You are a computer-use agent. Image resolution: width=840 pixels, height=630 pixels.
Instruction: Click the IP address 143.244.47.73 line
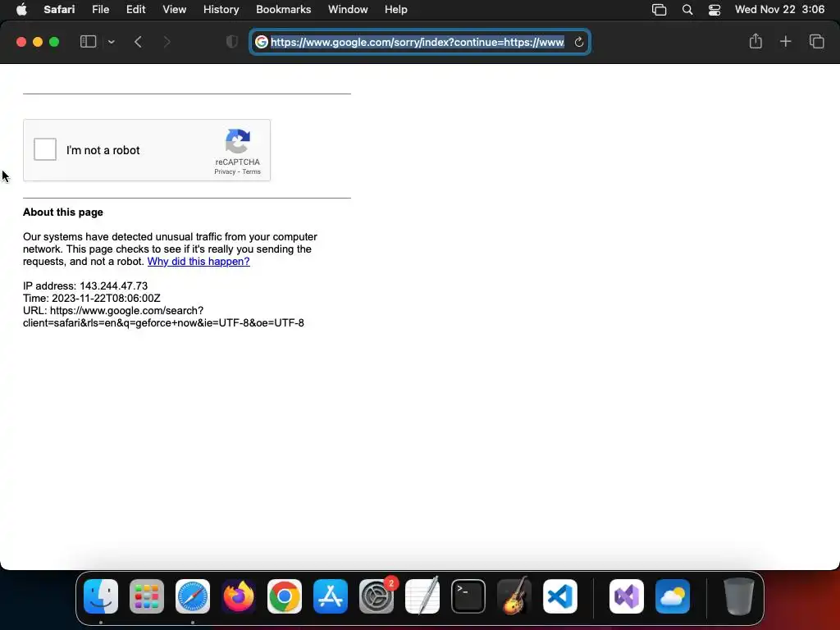(x=85, y=286)
